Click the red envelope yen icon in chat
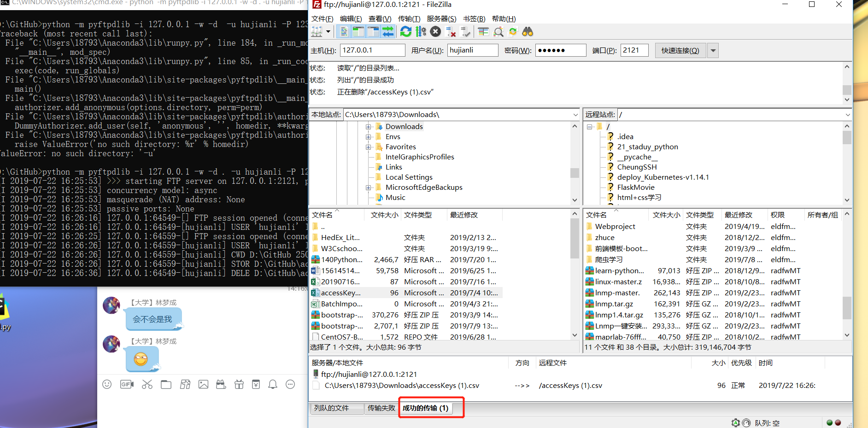Screen dimensions: 868x428 pos(256,384)
